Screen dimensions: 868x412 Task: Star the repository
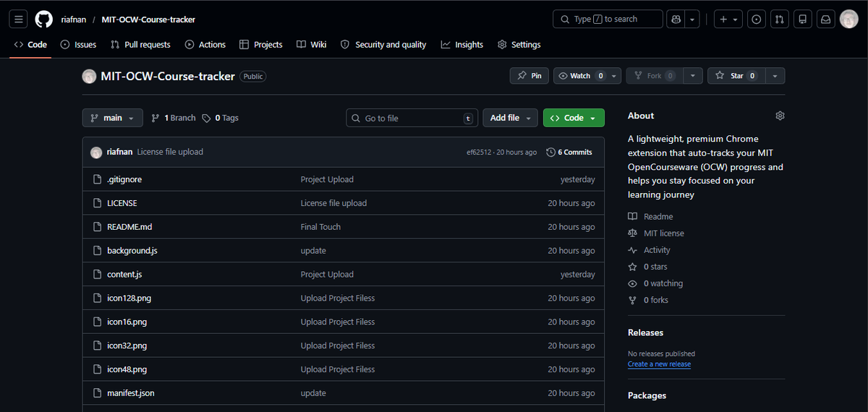click(736, 76)
